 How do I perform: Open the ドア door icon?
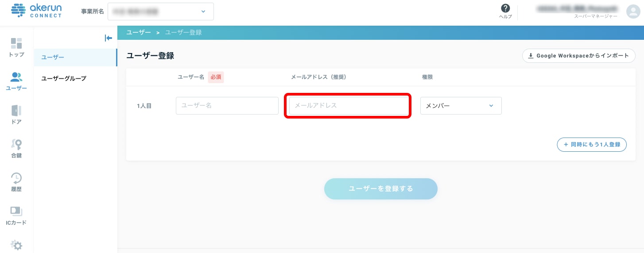[16, 111]
